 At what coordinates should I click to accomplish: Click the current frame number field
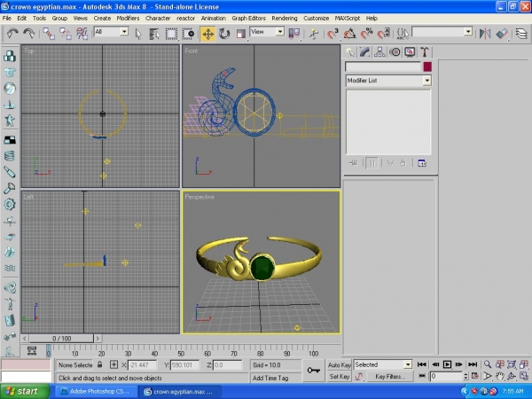click(x=446, y=376)
